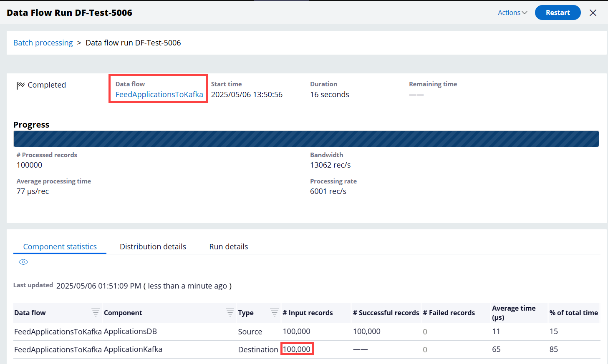608x364 pixels.
Task: Expand the Actions dropdown menu
Action: point(512,13)
